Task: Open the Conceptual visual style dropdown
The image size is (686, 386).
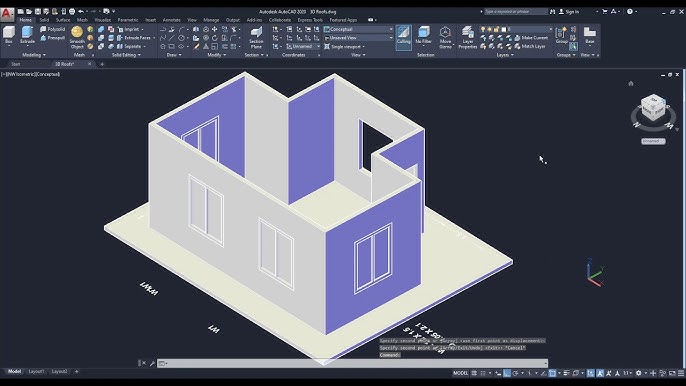Action: [x=358, y=29]
